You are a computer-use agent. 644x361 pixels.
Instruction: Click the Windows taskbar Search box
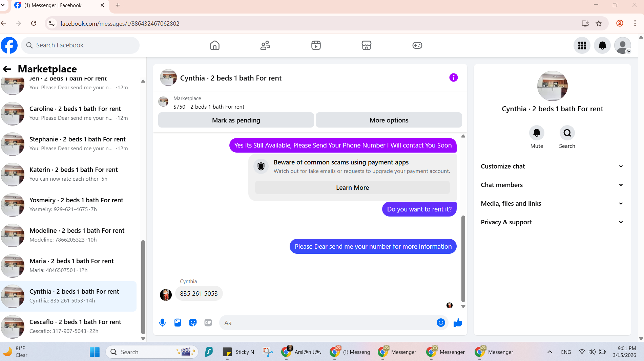point(152,352)
